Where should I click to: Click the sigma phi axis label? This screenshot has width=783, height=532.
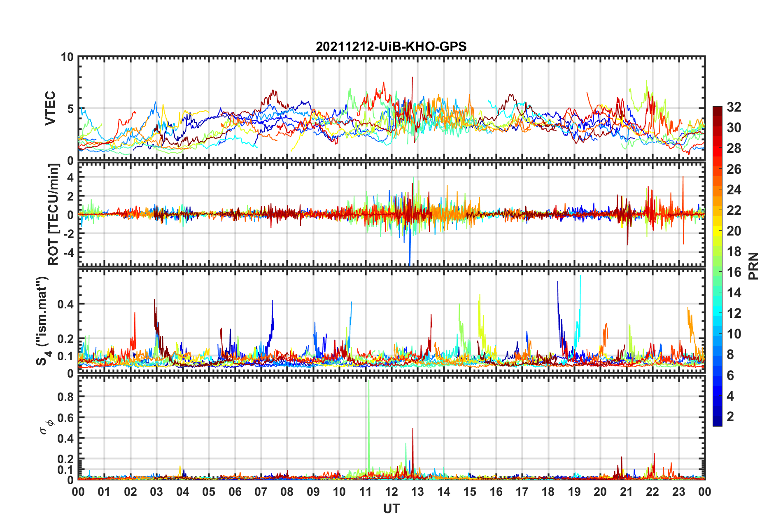pos(46,427)
